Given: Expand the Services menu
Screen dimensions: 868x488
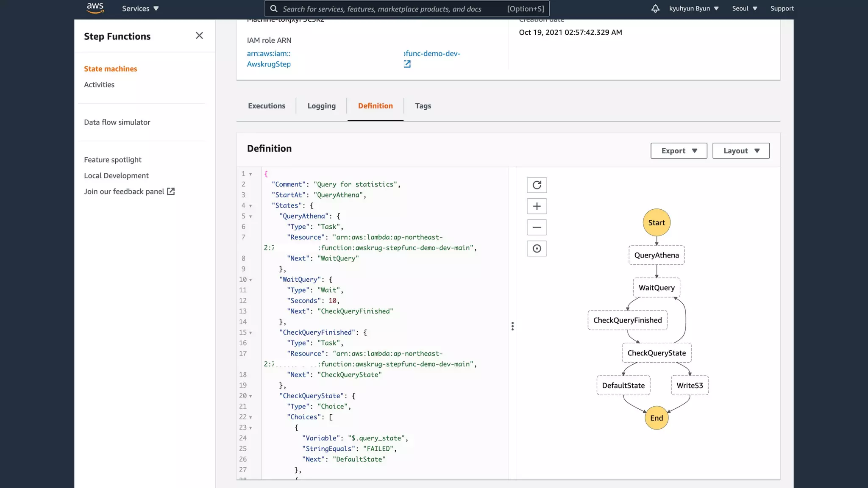Looking at the screenshot, I should [140, 8].
